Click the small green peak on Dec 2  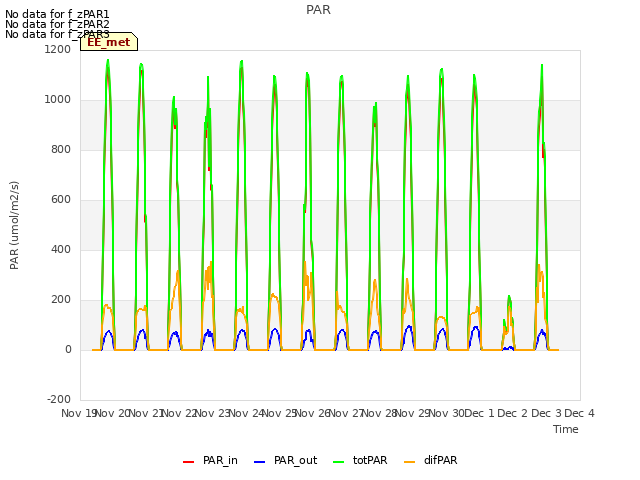click(509, 298)
